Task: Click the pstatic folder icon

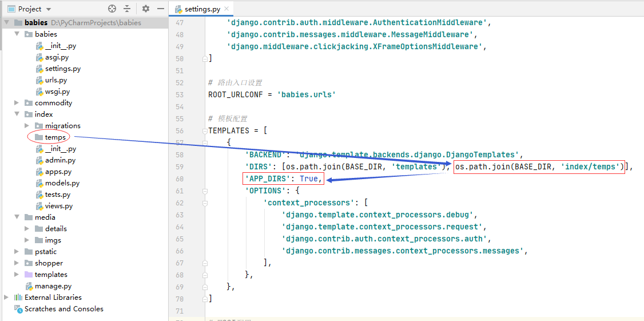Action: 29,252
